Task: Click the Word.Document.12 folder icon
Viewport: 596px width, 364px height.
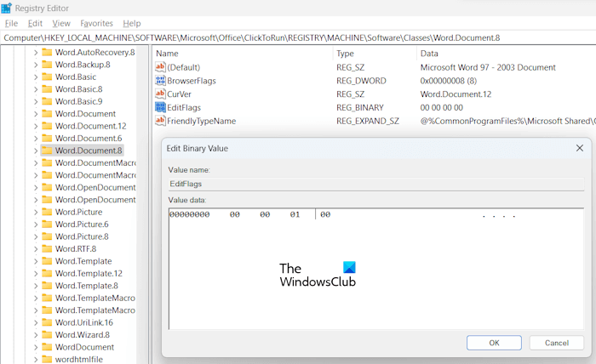Action: [47, 126]
